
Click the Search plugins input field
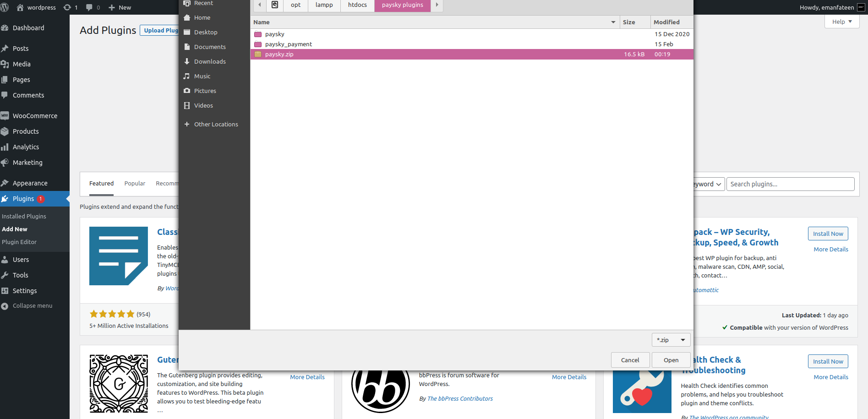pos(790,184)
